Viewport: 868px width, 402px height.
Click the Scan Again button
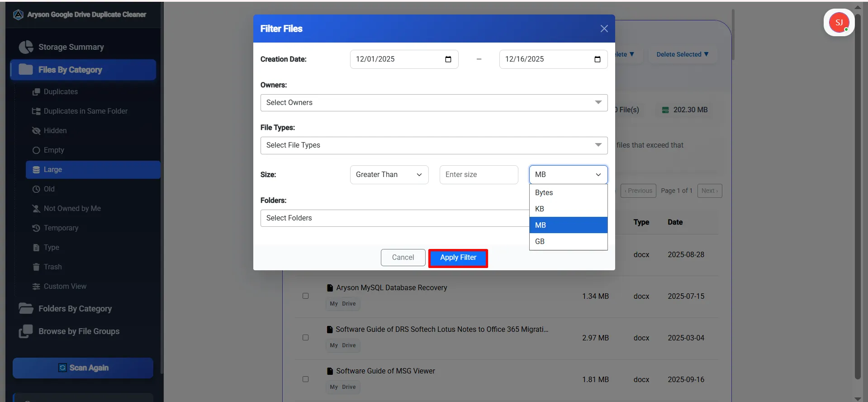[83, 368]
